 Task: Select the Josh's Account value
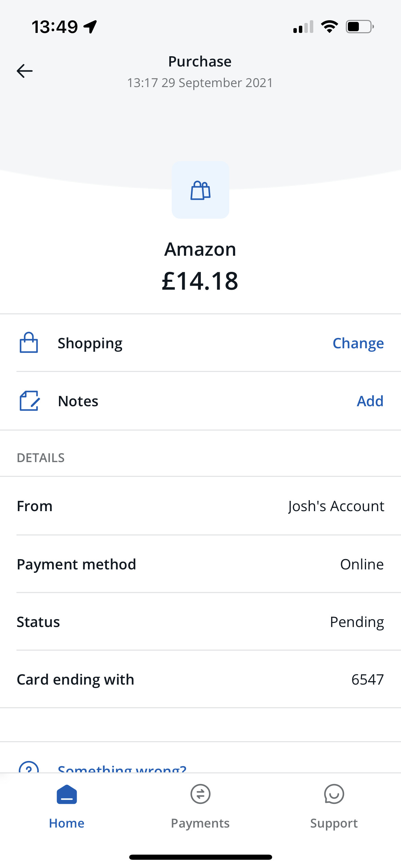point(336,506)
